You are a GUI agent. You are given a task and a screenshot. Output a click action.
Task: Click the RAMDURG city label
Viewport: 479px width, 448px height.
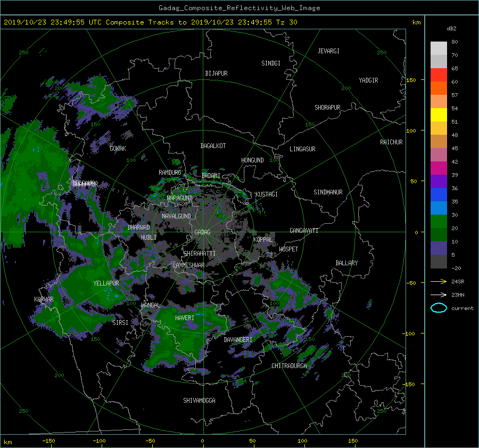tap(170, 173)
